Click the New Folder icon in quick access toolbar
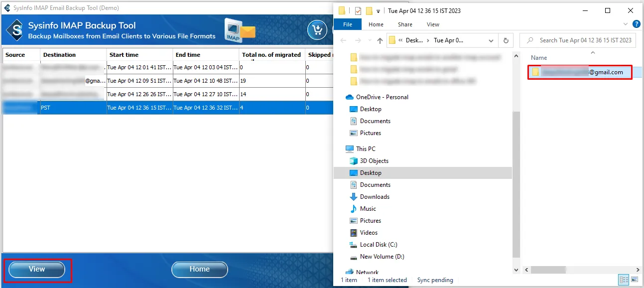Screen dimensions: 644x288 369,10
